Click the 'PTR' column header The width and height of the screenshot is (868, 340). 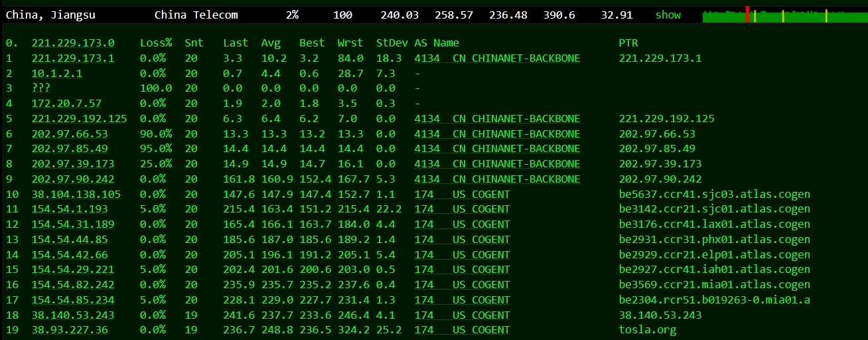click(628, 43)
